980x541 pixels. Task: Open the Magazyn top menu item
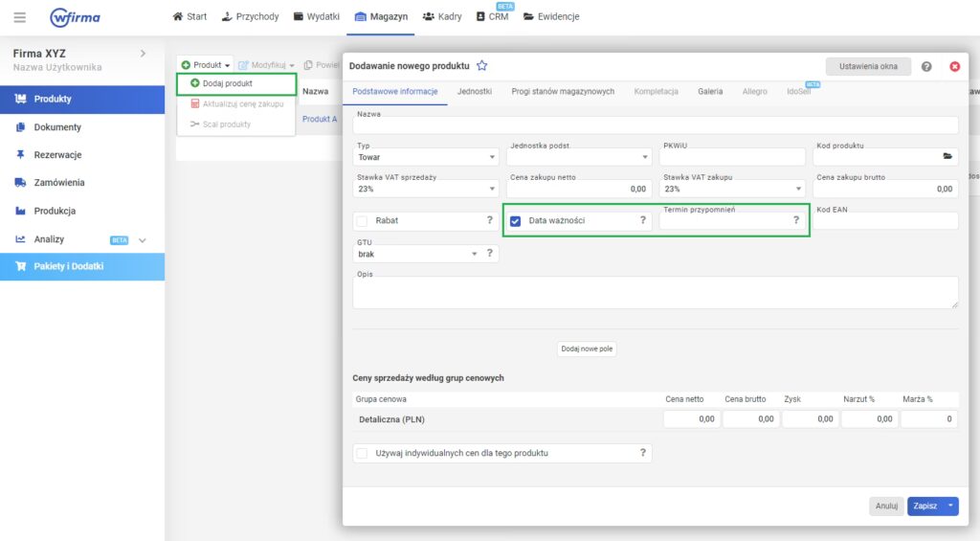click(380, 16)
